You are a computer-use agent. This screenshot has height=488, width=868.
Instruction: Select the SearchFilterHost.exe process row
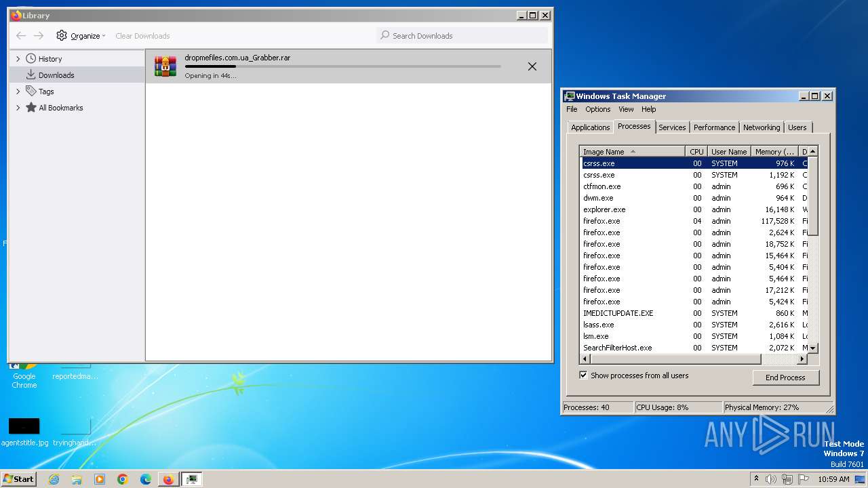click(694, 348)
